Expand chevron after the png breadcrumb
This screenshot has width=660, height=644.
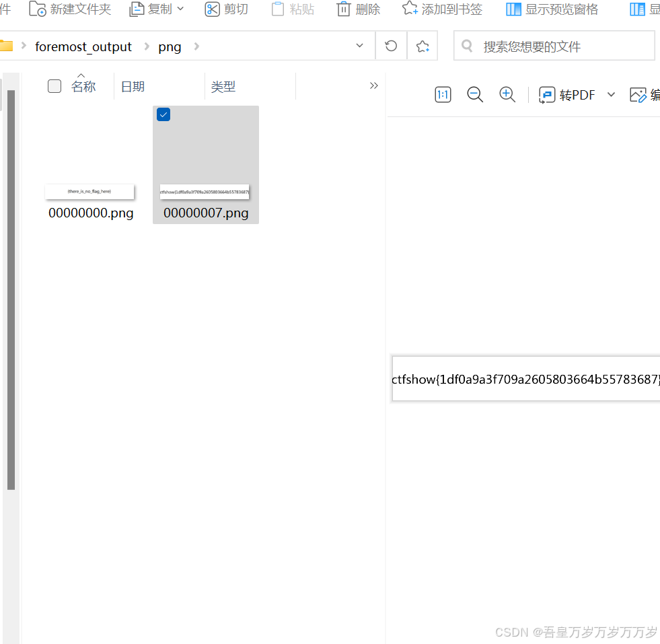click(x=196, y=46)
